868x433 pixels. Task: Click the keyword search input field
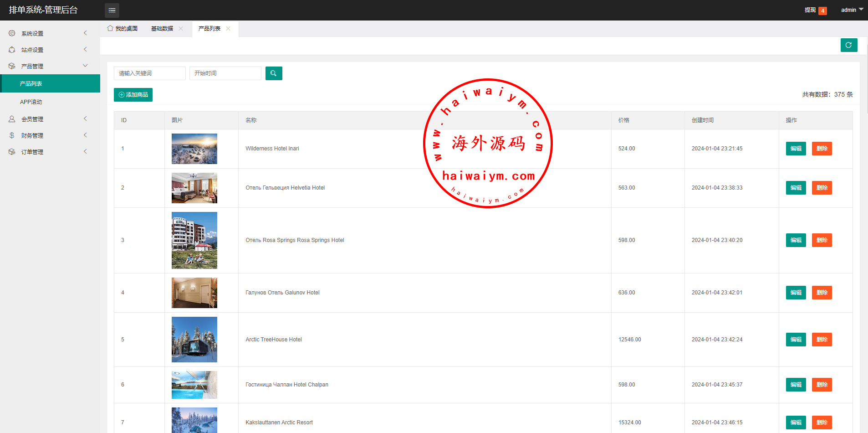click(x=149, y=73)
